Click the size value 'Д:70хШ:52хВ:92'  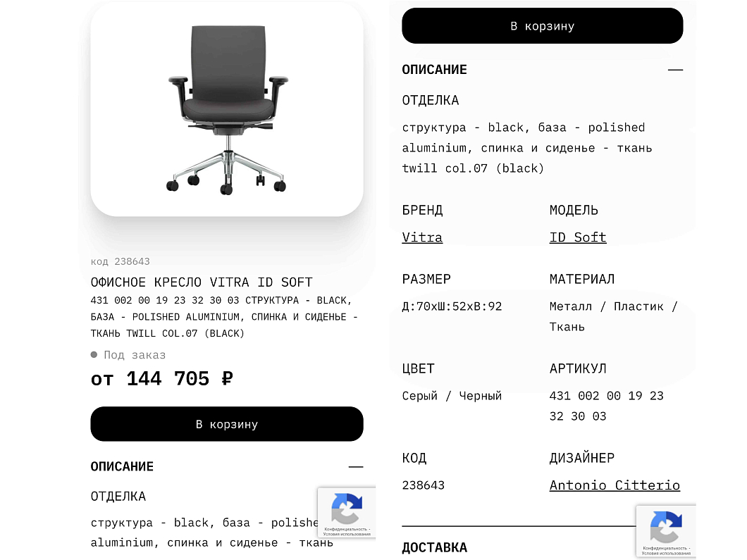[x=452, y=306]
